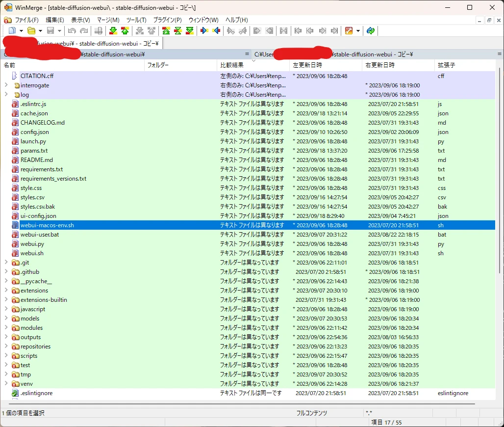Viewport: 504px width, 427px height.
Task: Expand the .github folder
Action: click(x=6, y=271)
